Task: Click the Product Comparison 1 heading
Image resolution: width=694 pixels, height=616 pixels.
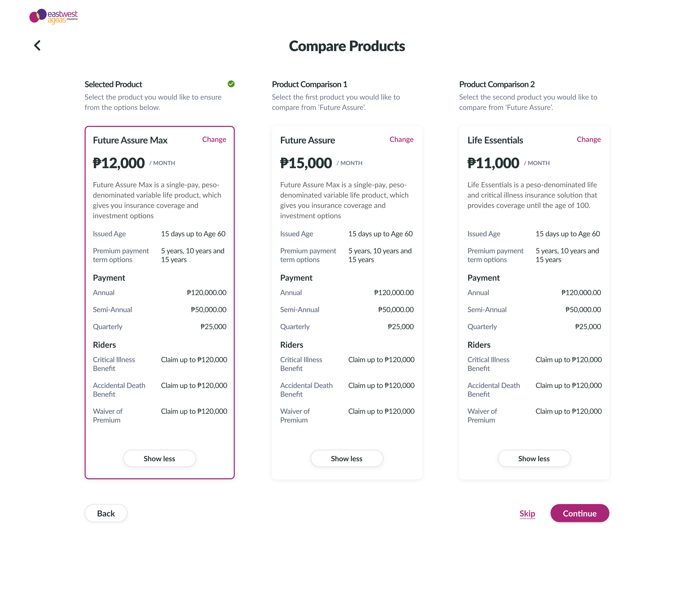Action: 309,84
